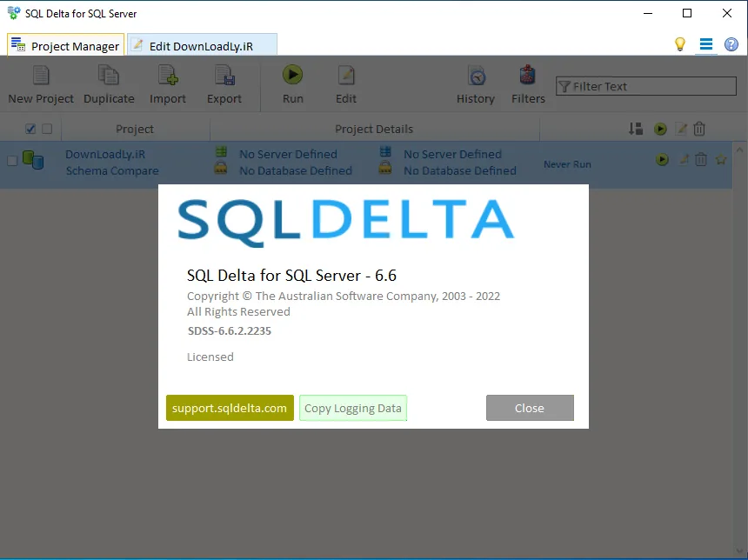Click the source database lock icon
748x560 pixels.
pos(220,168)
